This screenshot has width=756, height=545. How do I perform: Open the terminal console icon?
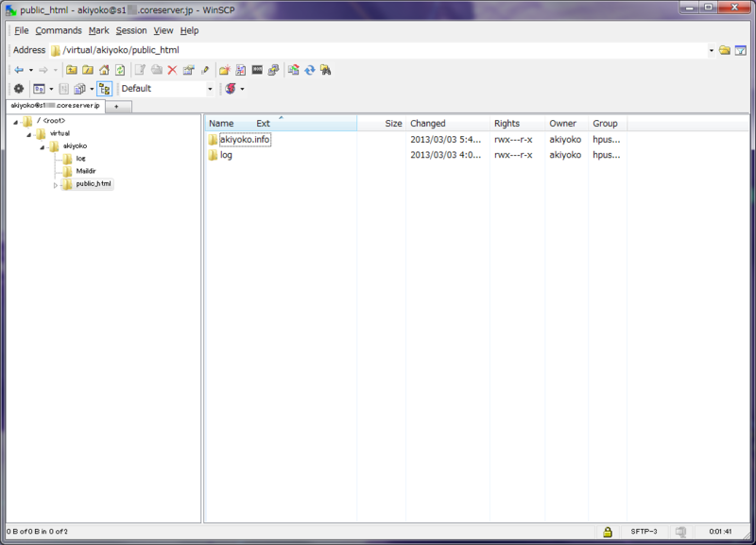(x=257, y=70)
